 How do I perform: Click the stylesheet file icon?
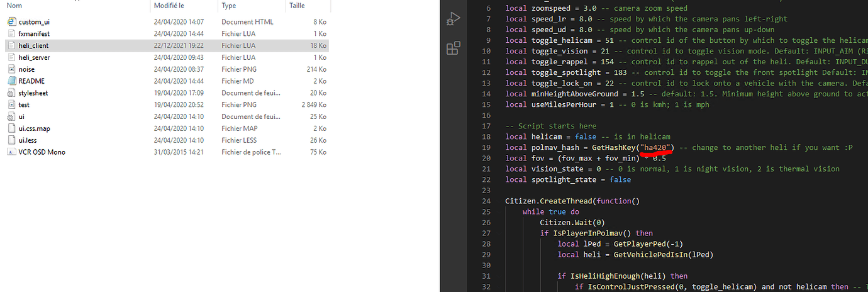click(12, 93)
